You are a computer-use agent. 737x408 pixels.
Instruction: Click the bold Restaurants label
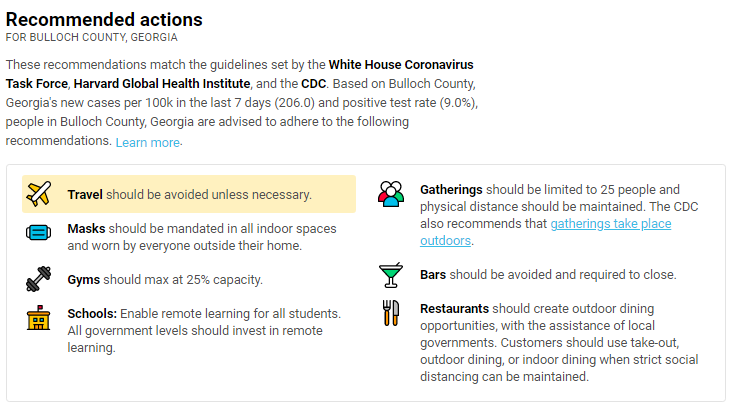click(x=455, y=309)
